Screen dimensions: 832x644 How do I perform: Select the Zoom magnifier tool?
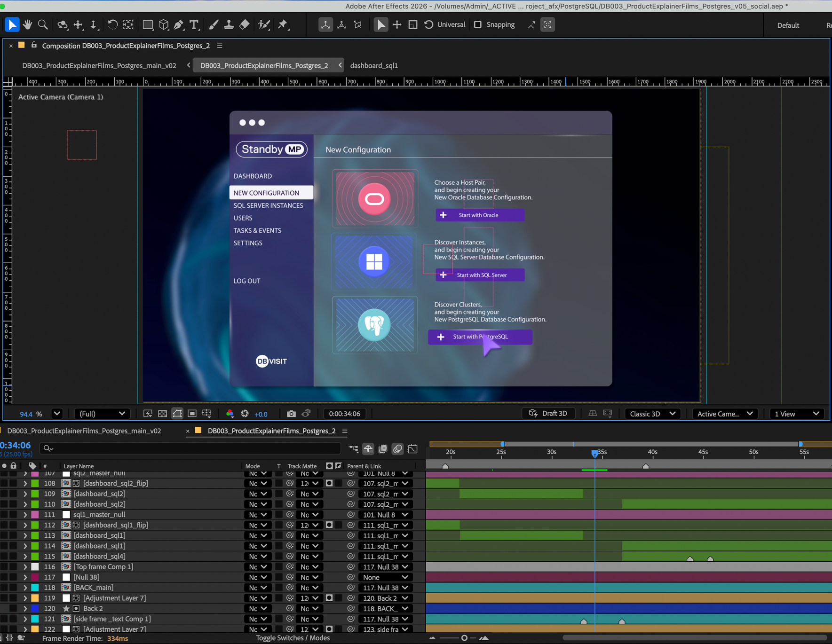tap(43, 24)
